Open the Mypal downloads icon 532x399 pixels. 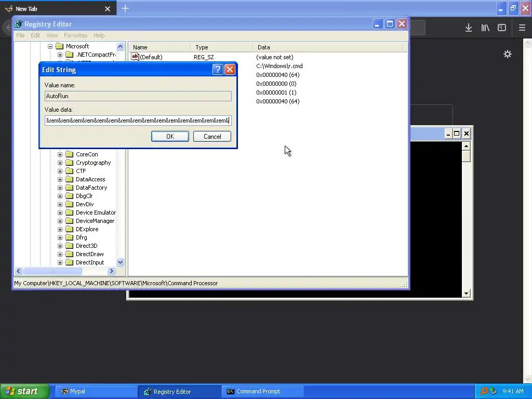[x=468, y=28]
